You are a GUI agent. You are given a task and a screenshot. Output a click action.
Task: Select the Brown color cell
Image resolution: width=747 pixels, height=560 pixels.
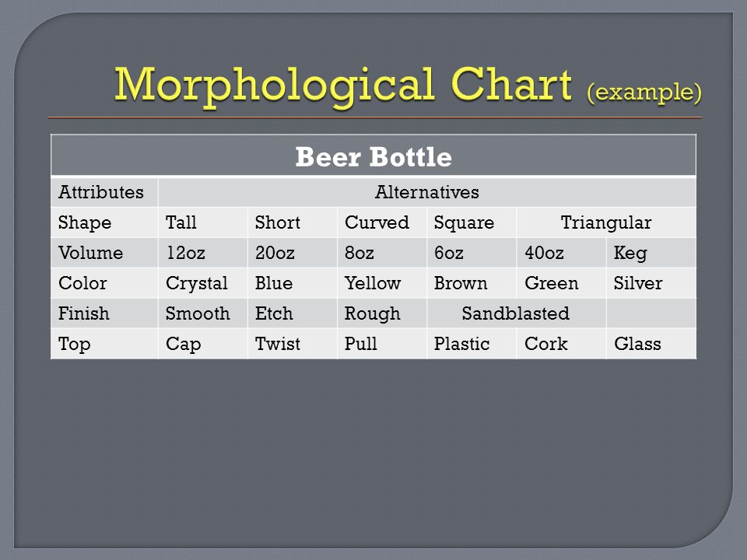pos(472,283)
